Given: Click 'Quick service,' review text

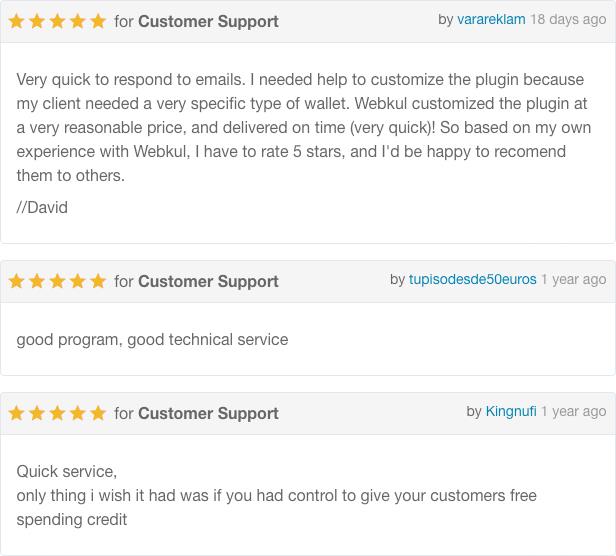Looking at the screenshot, I should click(67, 472).
